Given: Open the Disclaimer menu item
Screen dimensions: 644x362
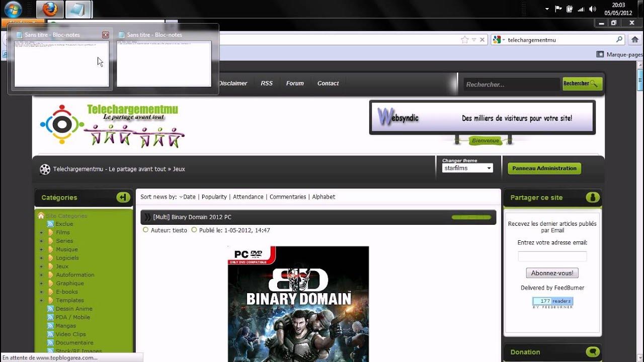Looking at the screenshot, I should click(232, 83).
